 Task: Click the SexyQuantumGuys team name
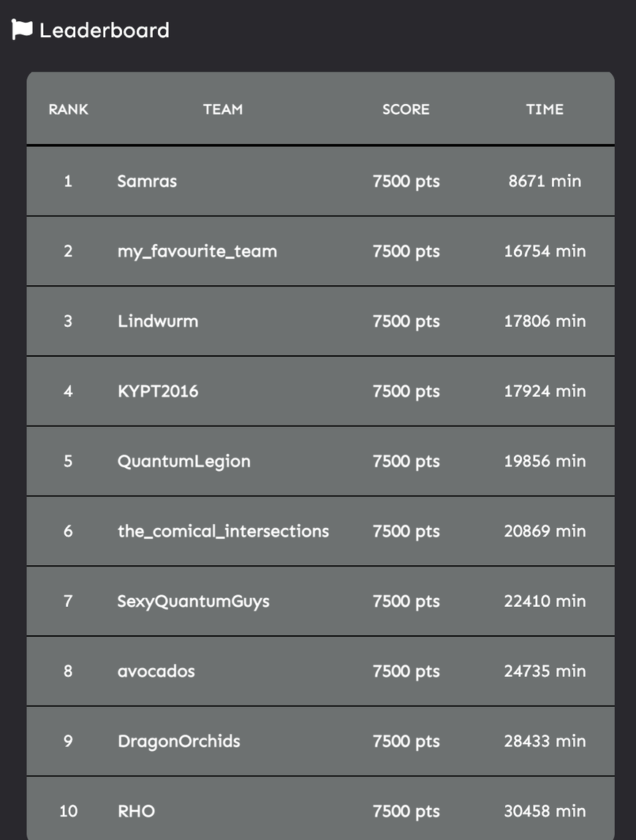[194, 602]
